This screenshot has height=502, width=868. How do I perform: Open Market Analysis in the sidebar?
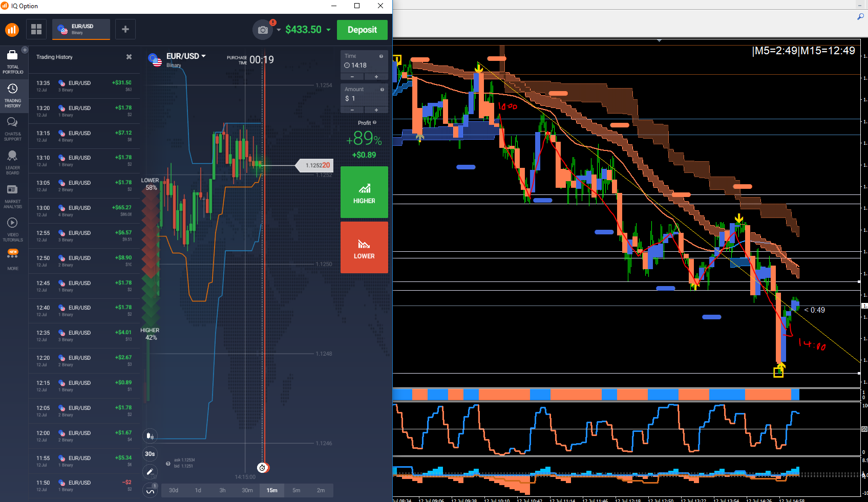pyautogui.click(x=13, y=197)
